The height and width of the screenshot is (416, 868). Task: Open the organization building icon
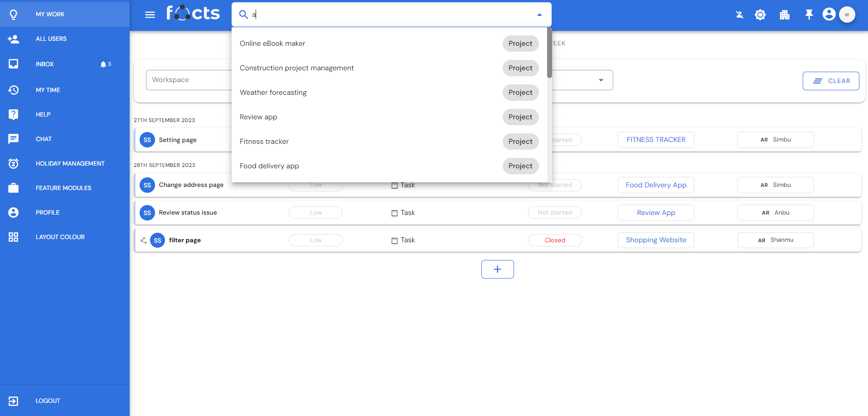(785, 15)
